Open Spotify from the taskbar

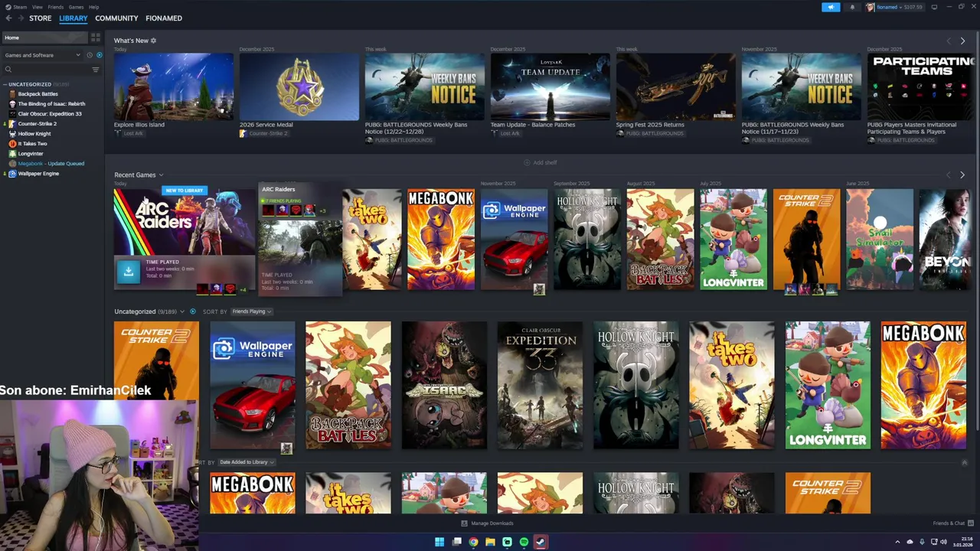coord(524,542)
